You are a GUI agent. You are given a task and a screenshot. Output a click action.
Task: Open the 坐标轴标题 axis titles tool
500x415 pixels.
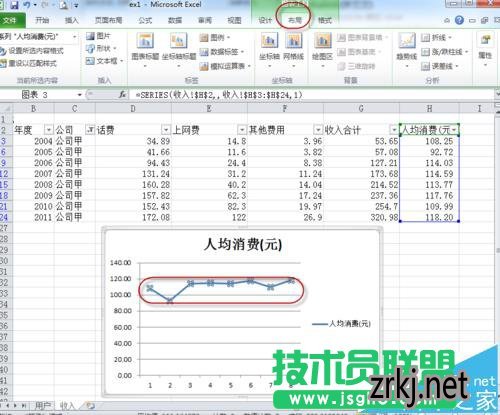179,49
